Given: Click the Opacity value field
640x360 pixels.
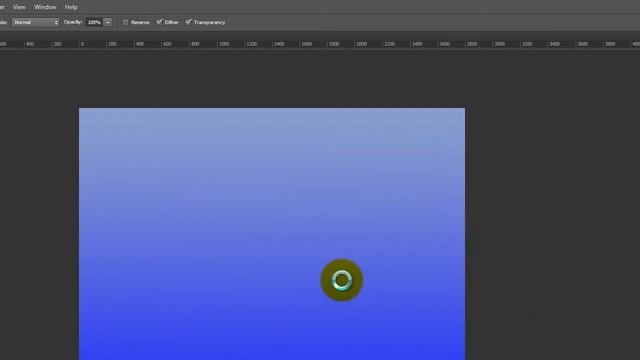Looking at the screenshot, I should (x=94, y=22).
